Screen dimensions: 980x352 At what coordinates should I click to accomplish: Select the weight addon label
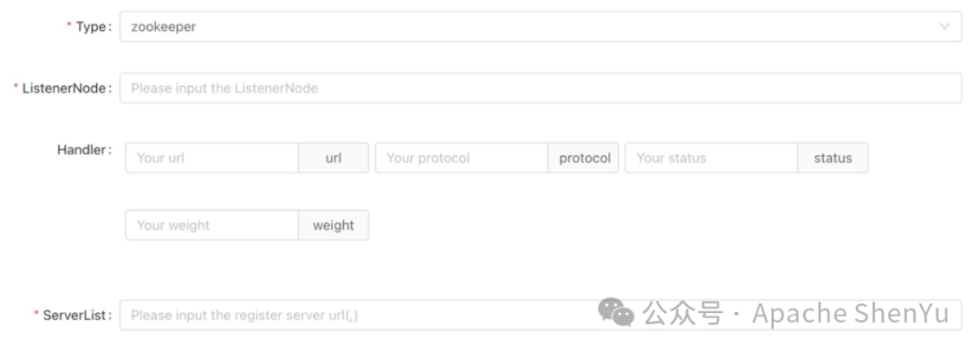(333, 225)
